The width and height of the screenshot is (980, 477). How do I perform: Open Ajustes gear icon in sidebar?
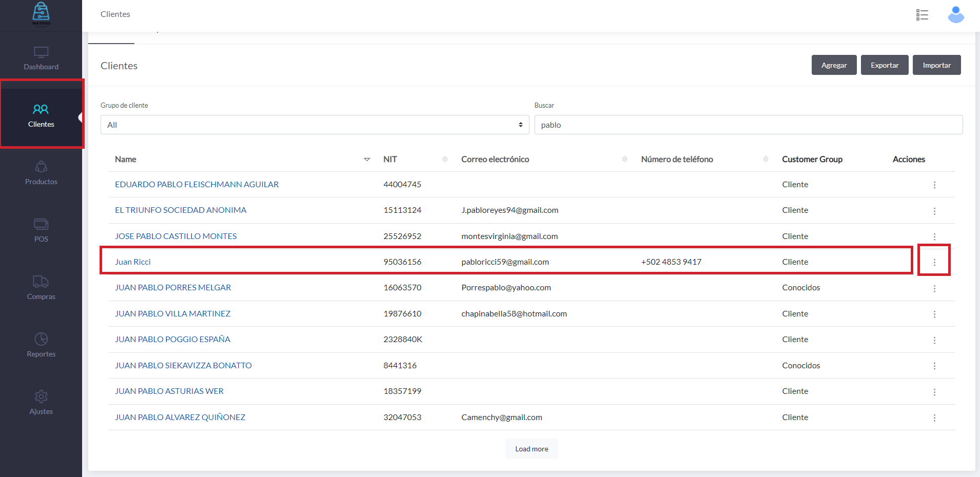41,396
